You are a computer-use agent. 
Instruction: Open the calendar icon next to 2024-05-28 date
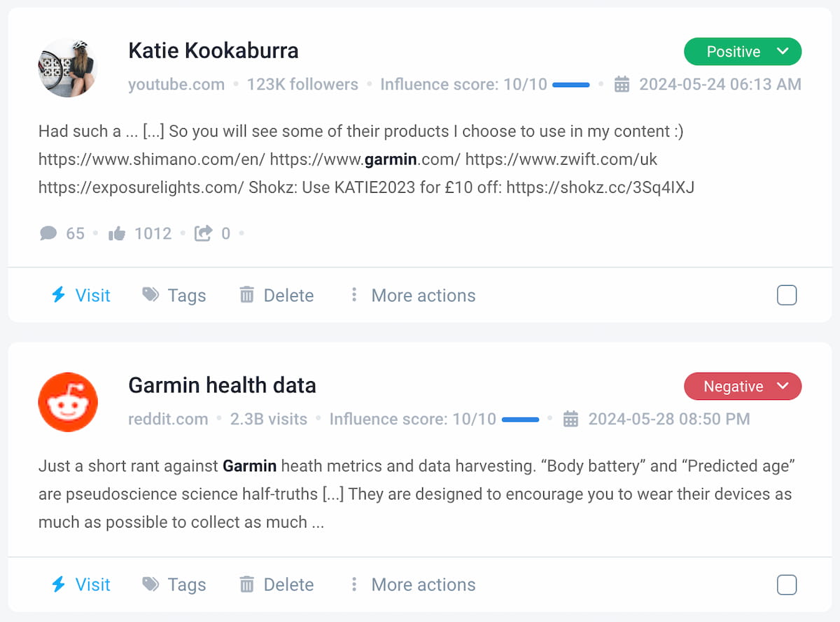point(570,418)
